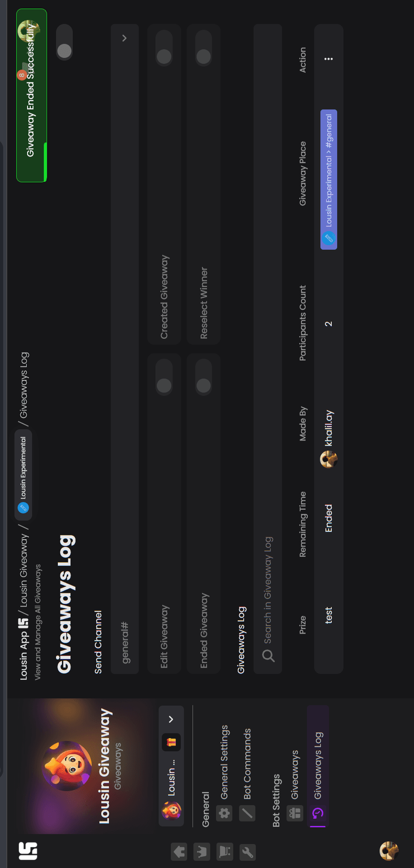The height and width of the screenshot is (868, 414).
Task: Click the flag icon in the app rail
Action: tap(225, 852)
